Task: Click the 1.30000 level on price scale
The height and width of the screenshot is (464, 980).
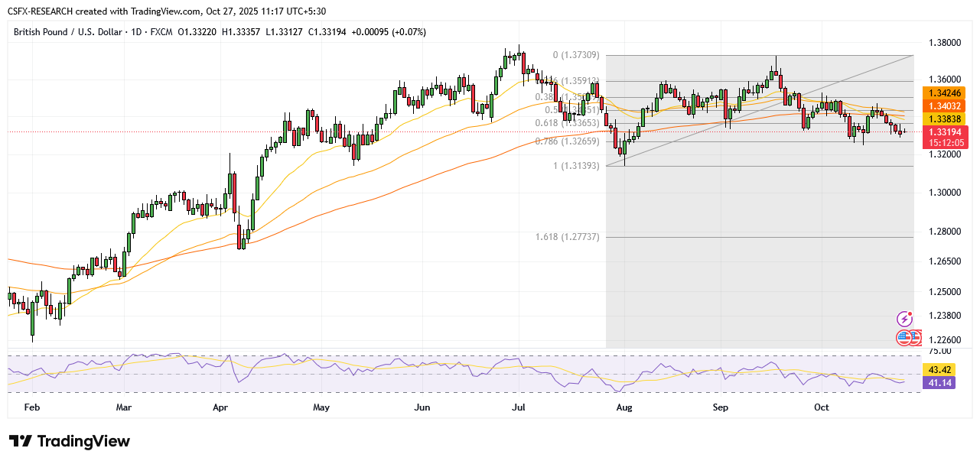Action: click(947, 193)
